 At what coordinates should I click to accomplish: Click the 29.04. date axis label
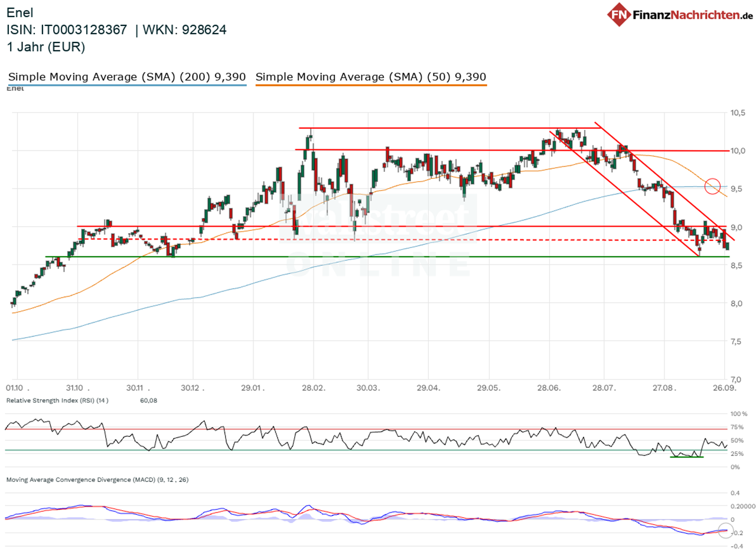[428, 389]
